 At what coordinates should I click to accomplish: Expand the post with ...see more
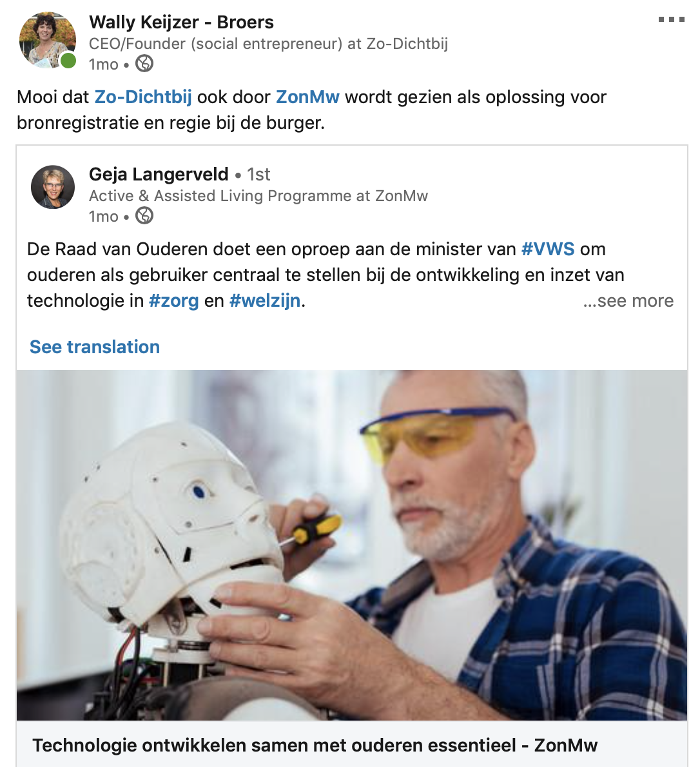[x=628, y=300]
